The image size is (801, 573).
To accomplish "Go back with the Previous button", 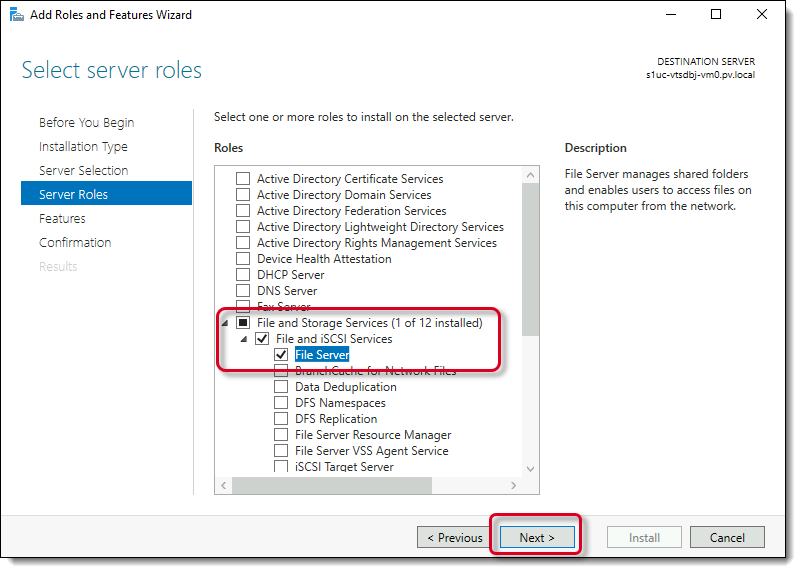I will click(455, 537).
